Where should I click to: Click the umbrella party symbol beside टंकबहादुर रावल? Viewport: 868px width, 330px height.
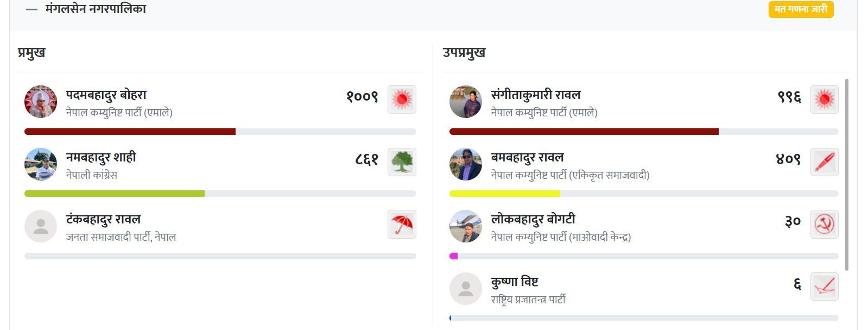tap(402, 224)
